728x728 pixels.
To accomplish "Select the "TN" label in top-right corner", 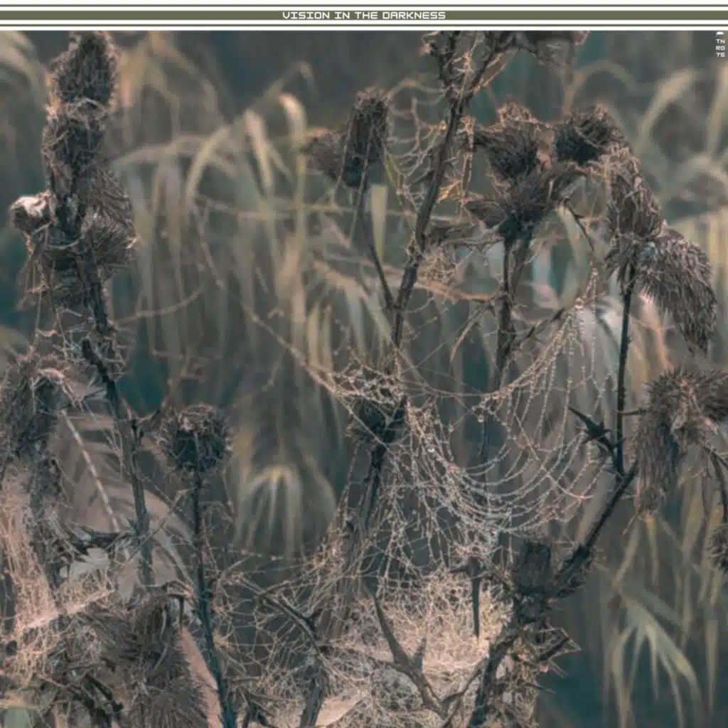I will click(720, 41).
